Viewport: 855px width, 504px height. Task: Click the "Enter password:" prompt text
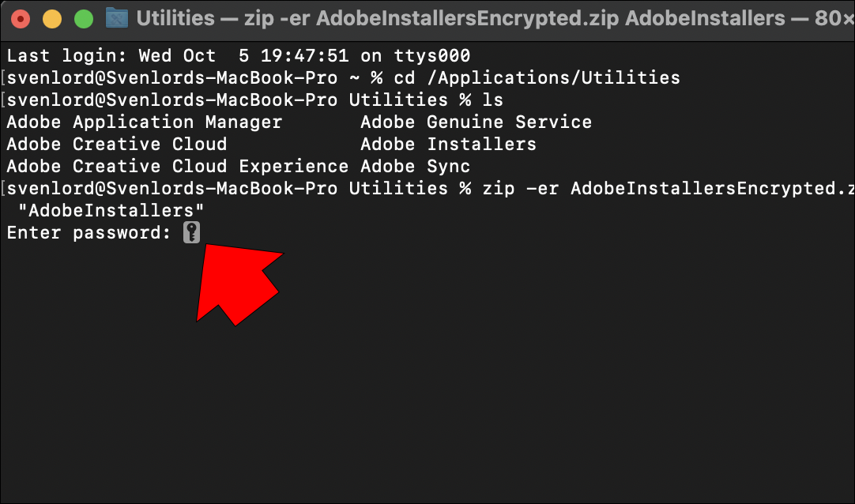pos(89,233)
